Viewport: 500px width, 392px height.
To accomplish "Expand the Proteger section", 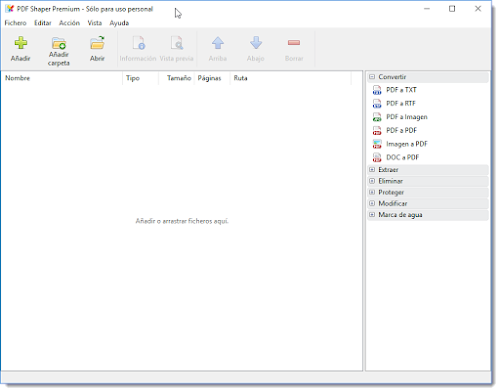I will 372,192.
